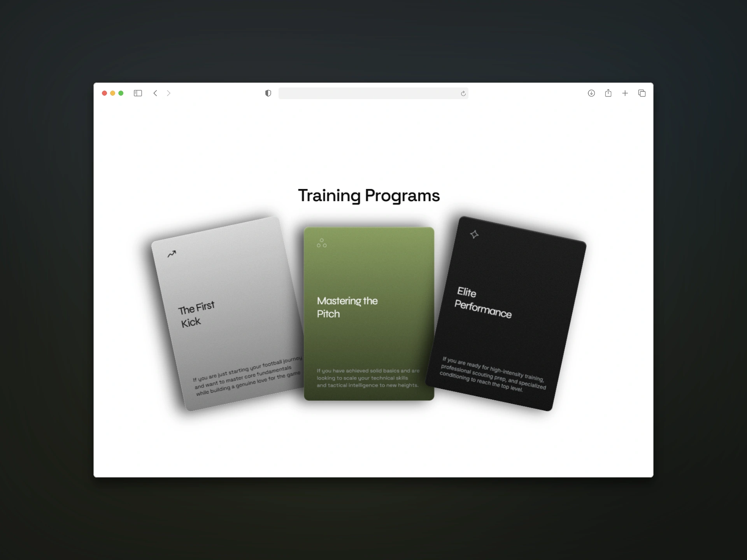Click the yellow minimize window button

113,93
